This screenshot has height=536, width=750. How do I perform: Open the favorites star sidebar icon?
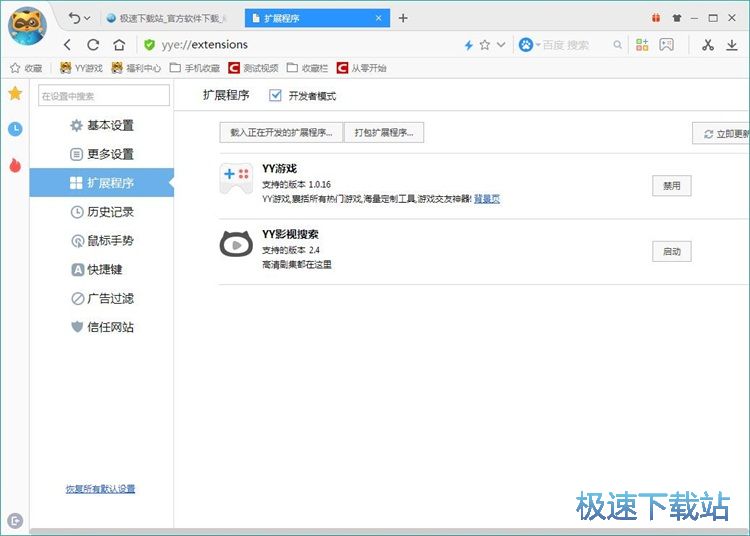(x=15, y=93)
